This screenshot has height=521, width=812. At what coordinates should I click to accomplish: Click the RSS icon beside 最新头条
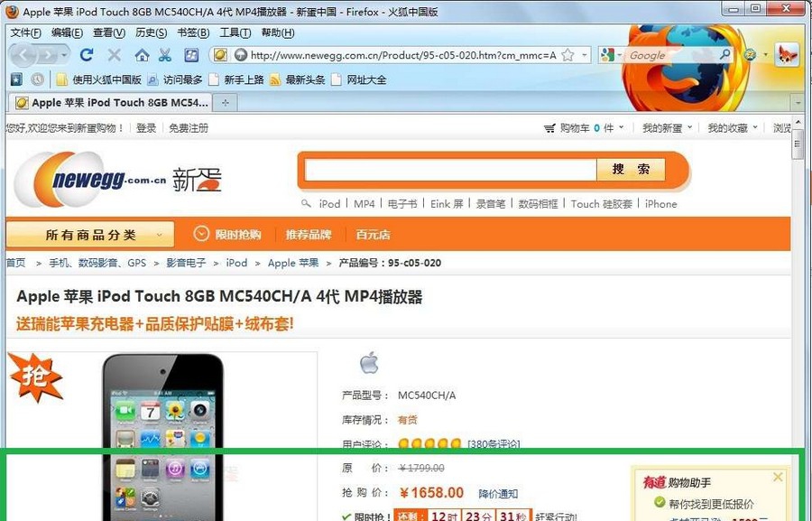pyautogui.click(x=275, y=80)
